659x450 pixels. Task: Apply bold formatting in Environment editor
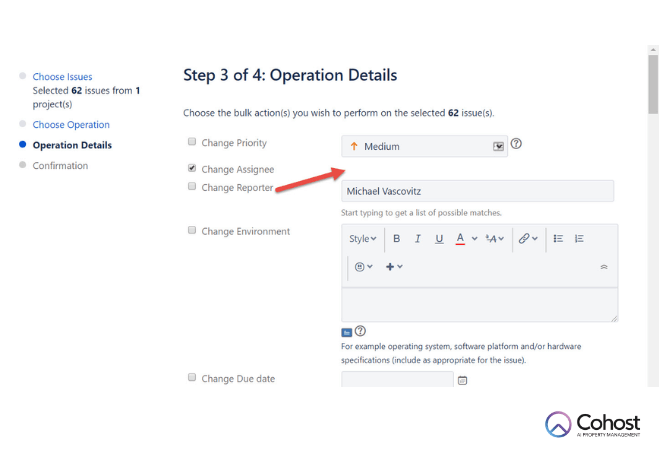[x=396, y=239]
